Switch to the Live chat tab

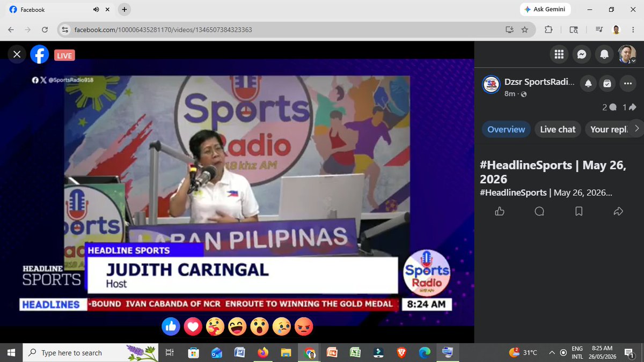pyautogui.click(x=558, y=129)
